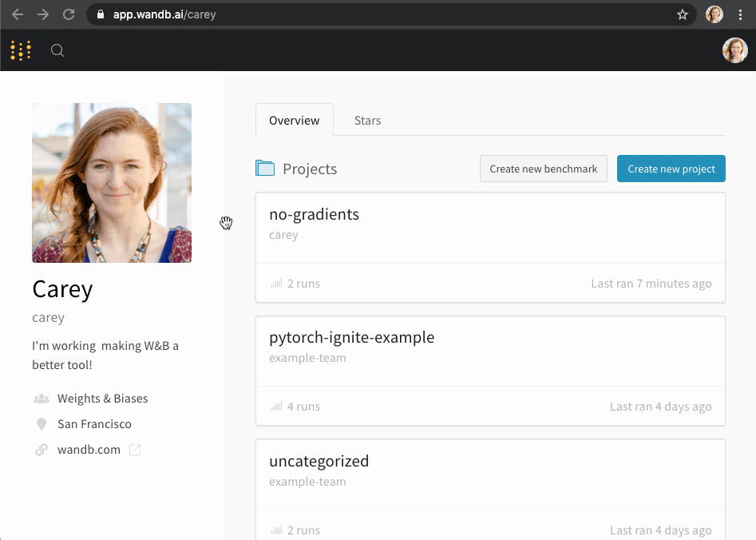Open the pytorch-ignite-example project
Viewport: 756px width, 540px height.
[x=351, y=337]
